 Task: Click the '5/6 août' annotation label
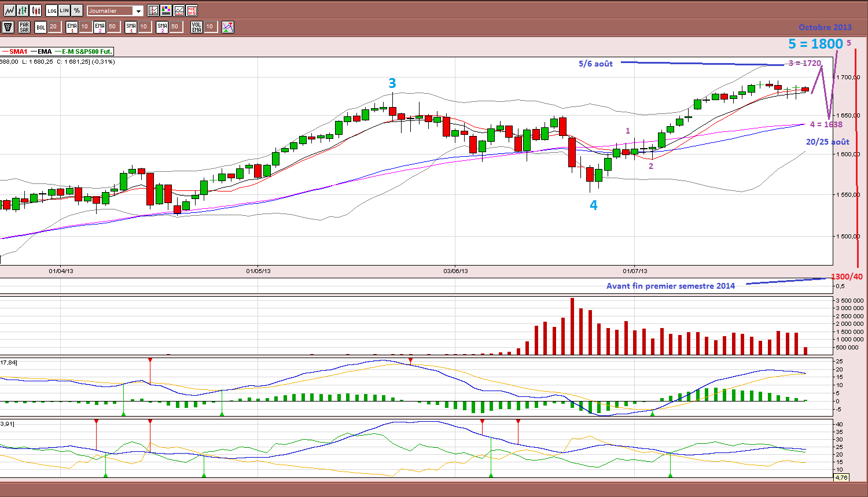[595, 64]
